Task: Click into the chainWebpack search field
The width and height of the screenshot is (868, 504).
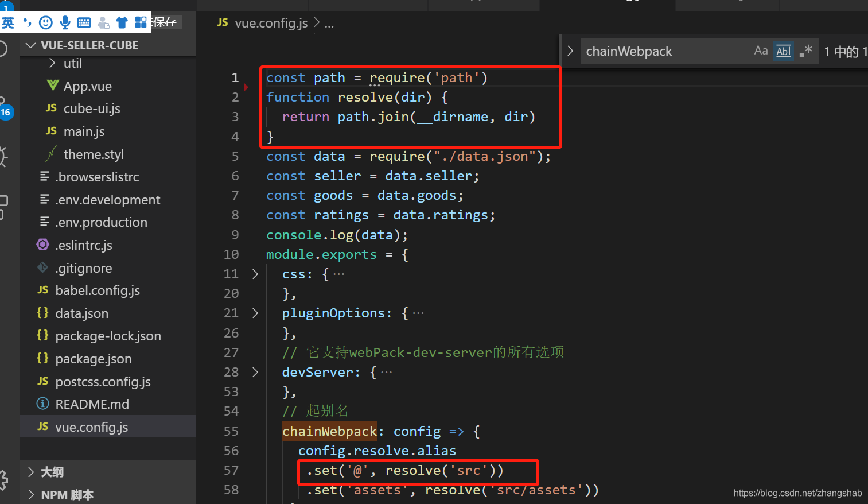Action: [x=665, y=51]
